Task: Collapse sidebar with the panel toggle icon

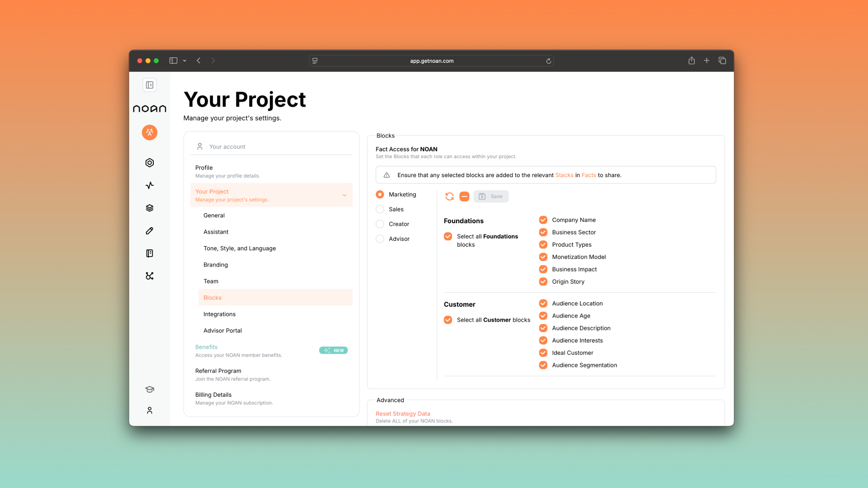Action: (x=150, y=85)
